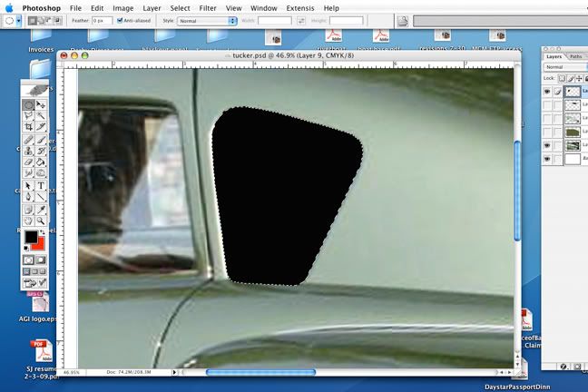Viewport: 588px width, 392px height.
Task: Select the Magic Wand tool
Action: tap(41, 116)
